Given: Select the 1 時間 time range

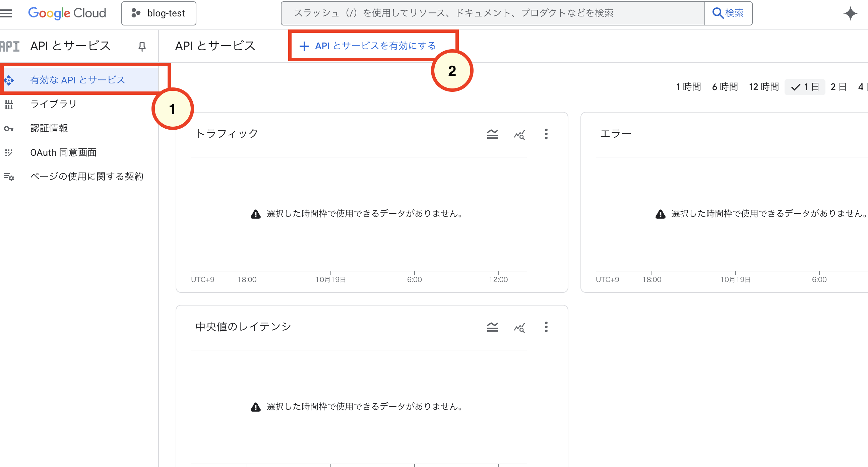Looking at the screenshot, I should coord(688,87).
